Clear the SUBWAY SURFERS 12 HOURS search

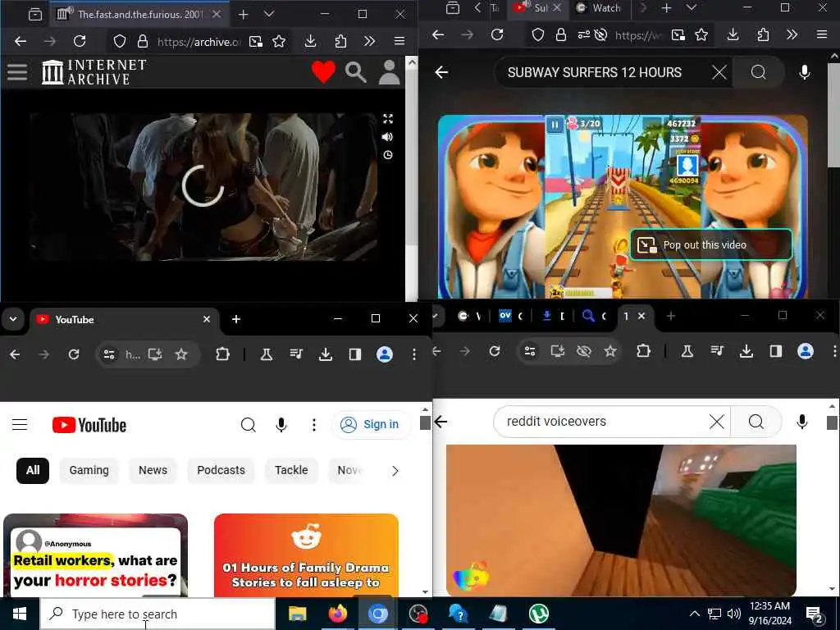point(719,72)
